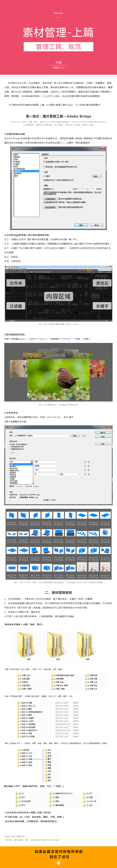Click folder icon of I 构成 05-优惠券
The height and width of the screenshot is (868, 117).
pos(18,718)
